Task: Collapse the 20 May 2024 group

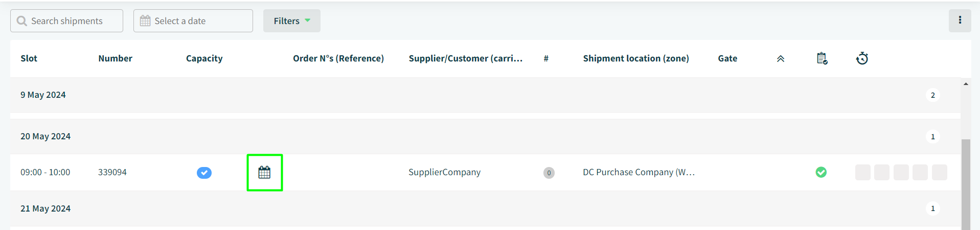Action: pos(485,137)
